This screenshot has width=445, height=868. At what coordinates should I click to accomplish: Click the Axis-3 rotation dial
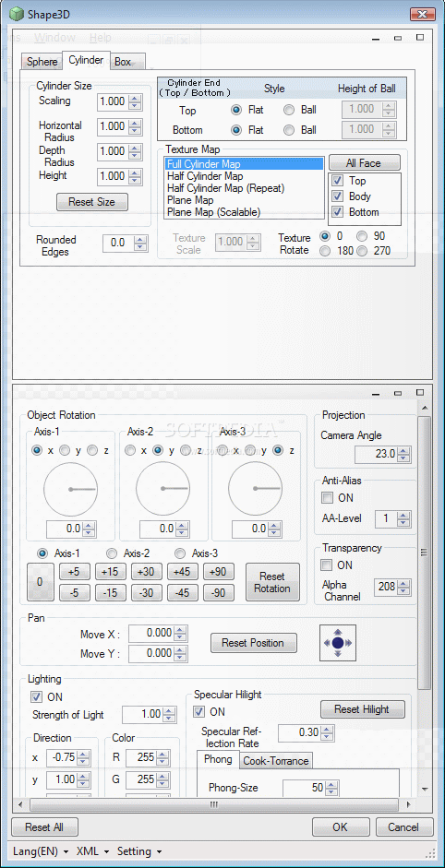(x=256, y=489)
